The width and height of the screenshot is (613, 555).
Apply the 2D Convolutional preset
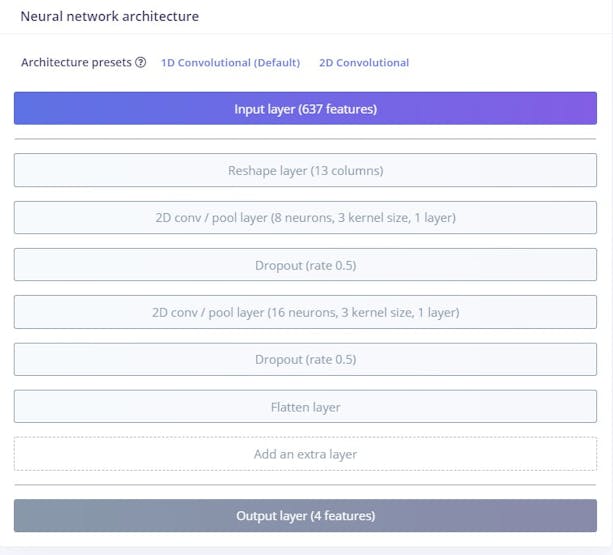[x=364, y=63]
